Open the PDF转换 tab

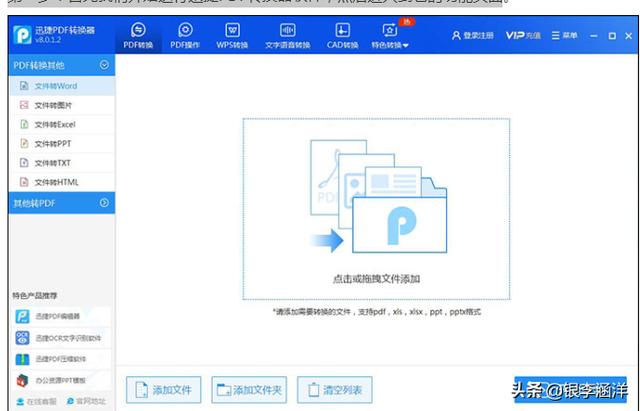[x=138, y=36]
